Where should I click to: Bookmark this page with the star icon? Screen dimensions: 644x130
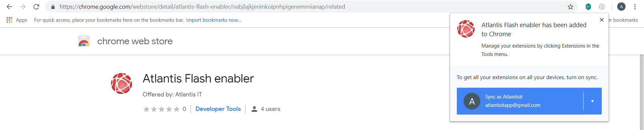(570, 7)
